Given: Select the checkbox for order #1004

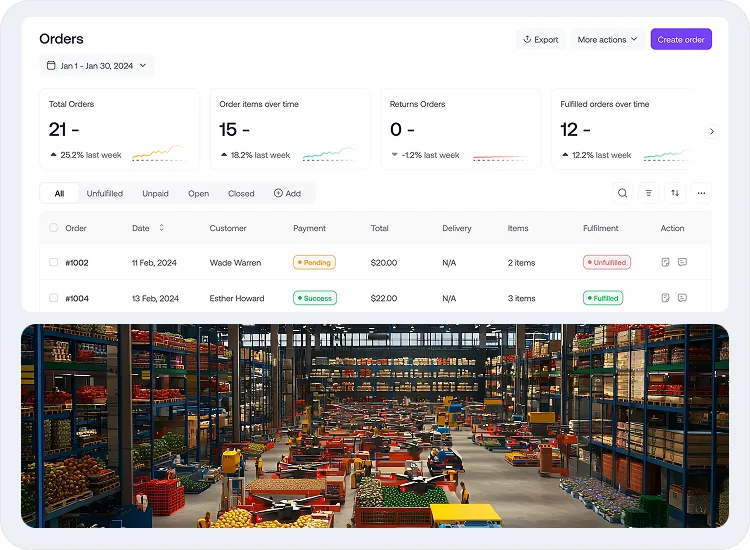Looking at the screenshot, I should [54, 298].
